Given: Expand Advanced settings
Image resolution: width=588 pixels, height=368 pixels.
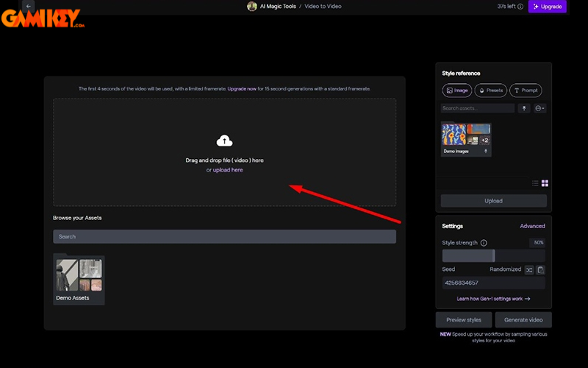Looking at the screenshot, I should pos(532,226).
